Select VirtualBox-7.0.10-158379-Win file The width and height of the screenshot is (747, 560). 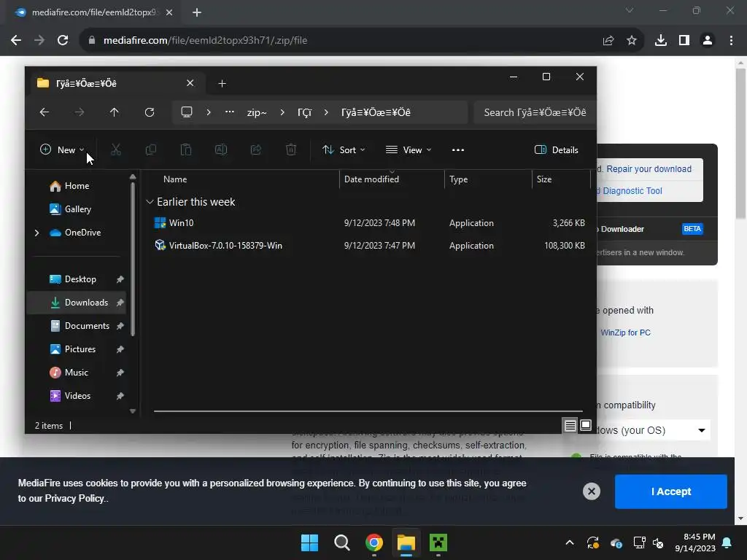[369, 246]
